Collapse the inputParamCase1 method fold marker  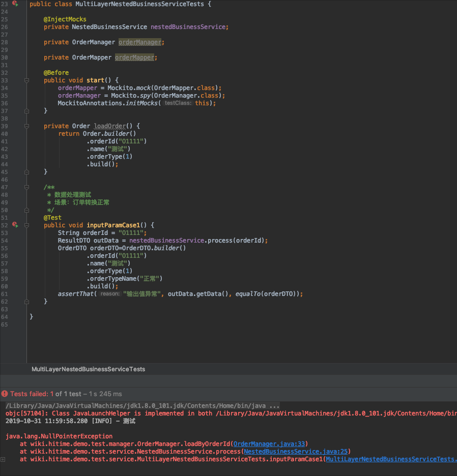click(26, 225)
